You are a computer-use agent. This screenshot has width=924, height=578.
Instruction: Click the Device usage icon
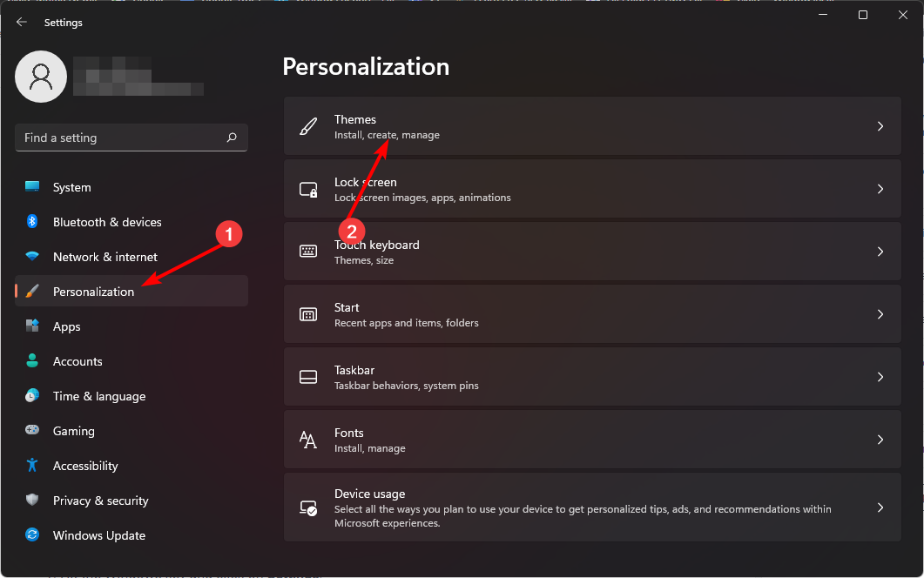click(308, 507)
